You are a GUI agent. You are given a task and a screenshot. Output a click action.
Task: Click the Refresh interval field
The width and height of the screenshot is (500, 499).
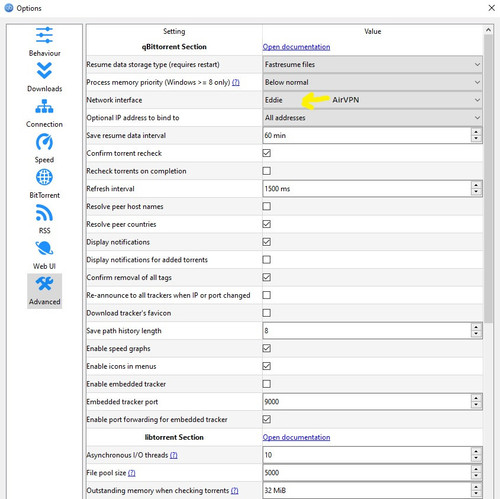(367, 189)
